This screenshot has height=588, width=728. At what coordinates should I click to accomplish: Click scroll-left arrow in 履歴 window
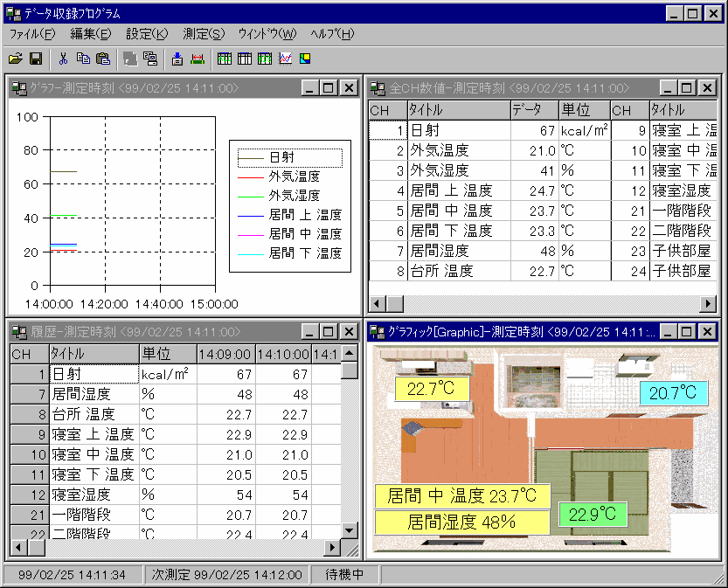18,548
